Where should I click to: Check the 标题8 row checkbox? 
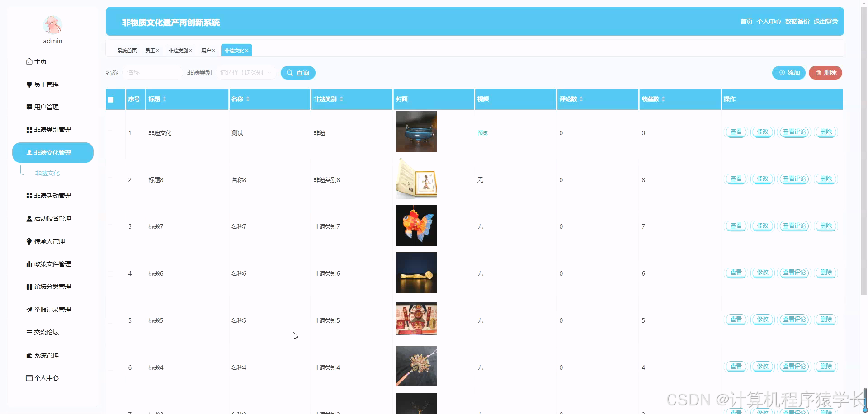(111, 180)
